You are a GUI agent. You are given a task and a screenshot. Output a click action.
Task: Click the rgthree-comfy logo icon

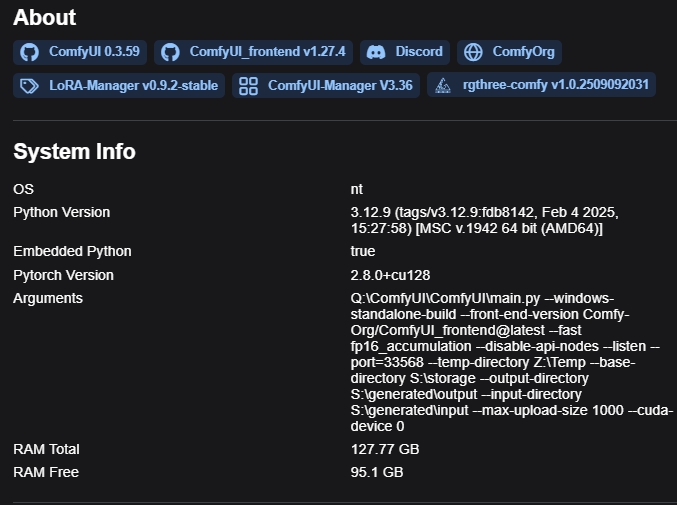(x=443, y=86)
